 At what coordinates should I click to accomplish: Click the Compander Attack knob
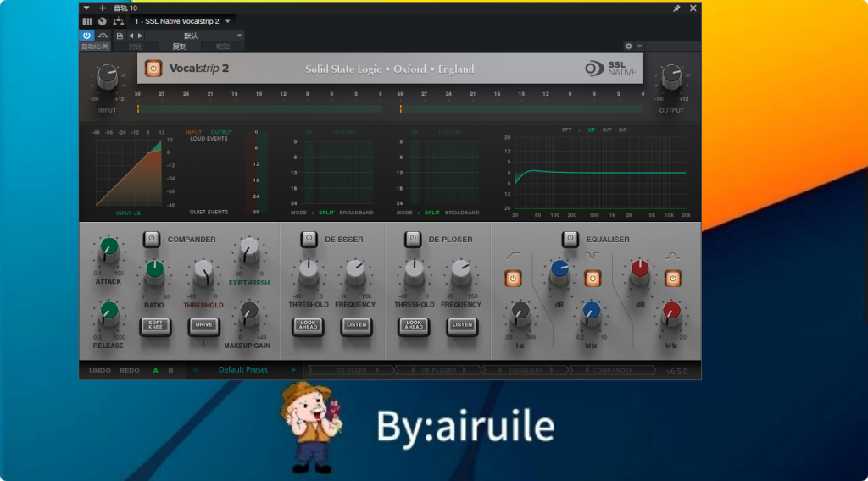coord(108,251)
